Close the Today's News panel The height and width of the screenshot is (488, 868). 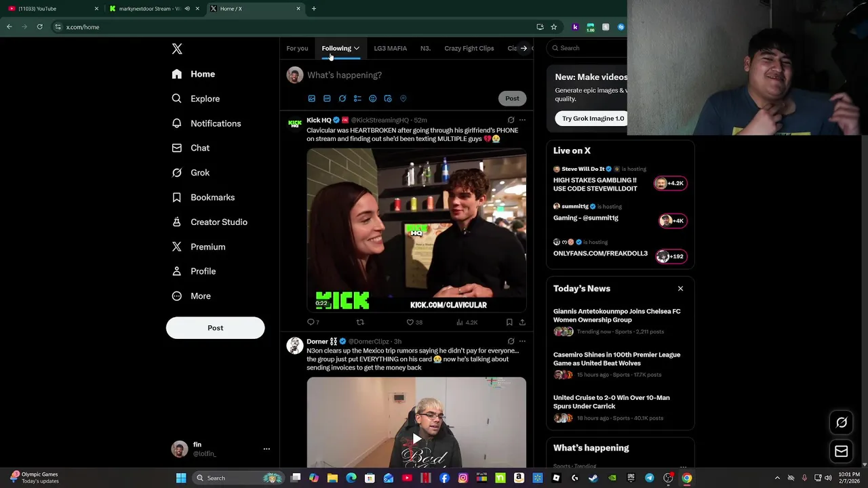680,289
